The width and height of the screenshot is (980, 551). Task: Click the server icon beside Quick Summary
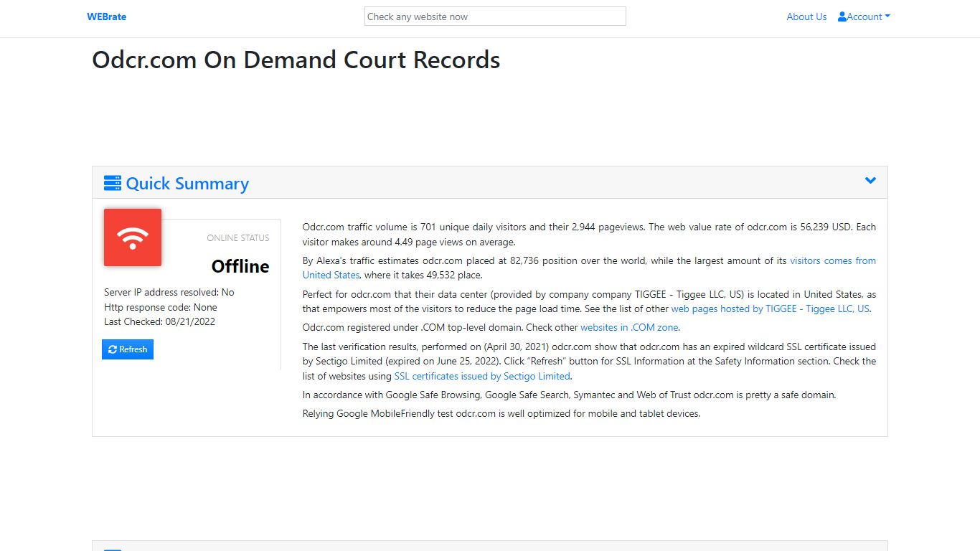113,184
